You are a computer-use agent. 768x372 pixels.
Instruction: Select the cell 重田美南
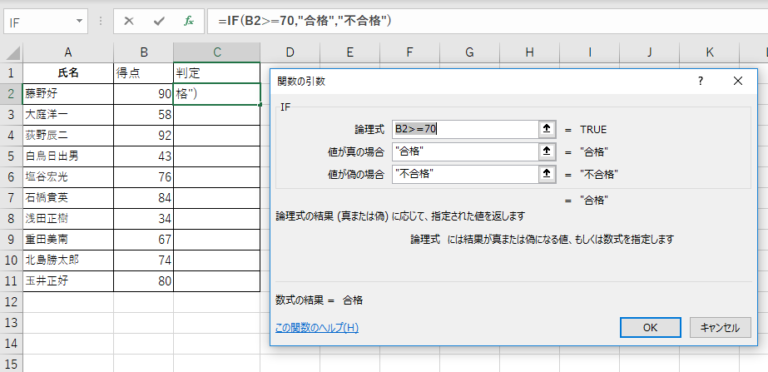pos(68,239)
